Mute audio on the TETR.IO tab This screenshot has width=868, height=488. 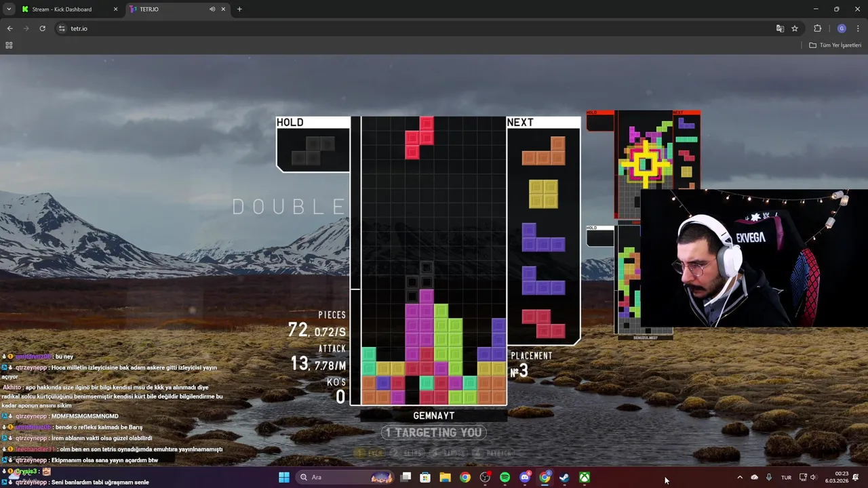point(212,9)
